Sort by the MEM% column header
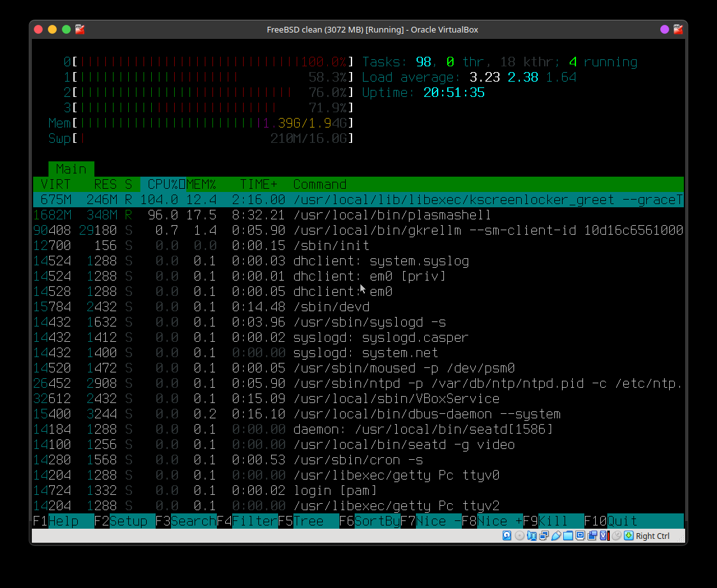The width and height of the screenshot is (717, 588). (x=201, y=184)
